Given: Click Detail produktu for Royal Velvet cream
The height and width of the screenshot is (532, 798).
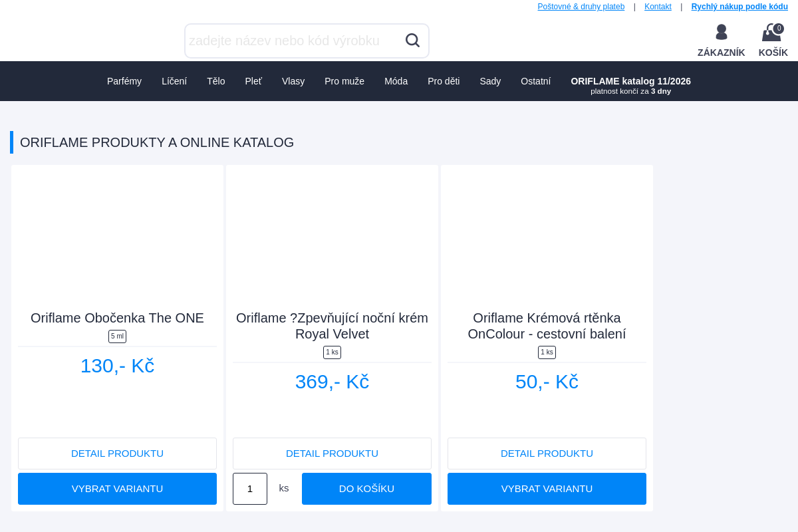Looking at the screenshot, I should coord(332,454).
